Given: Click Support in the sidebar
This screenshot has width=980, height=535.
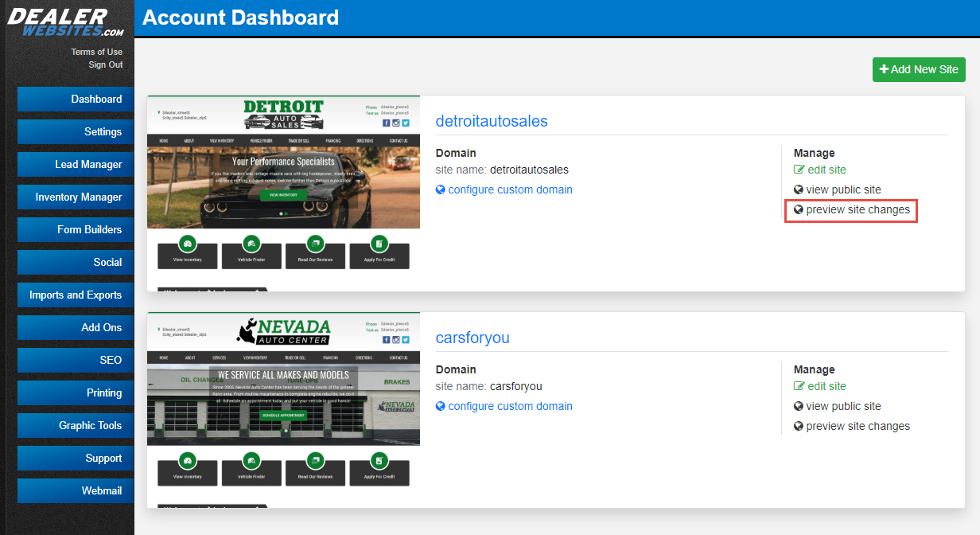Looking at the screenshot, I should coord(76,459).
